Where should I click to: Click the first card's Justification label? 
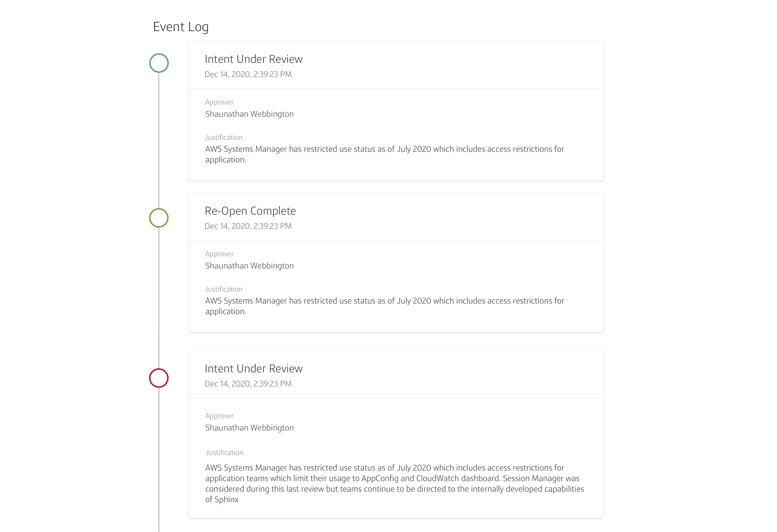[224, 138]
